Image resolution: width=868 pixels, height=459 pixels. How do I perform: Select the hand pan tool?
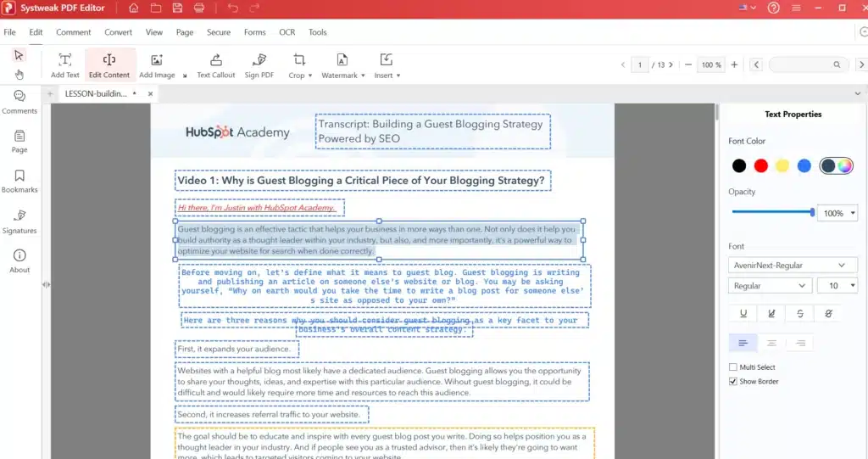[19, 75]
